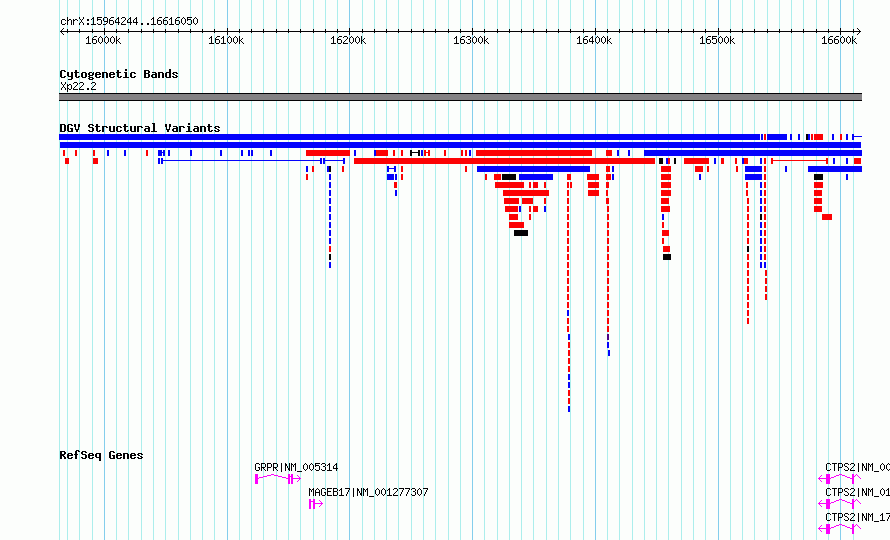Viewport: 890px width, 540px height.
Task: Click the topmost full-width blue DGV variant bar
Action: tap(409, 137)
